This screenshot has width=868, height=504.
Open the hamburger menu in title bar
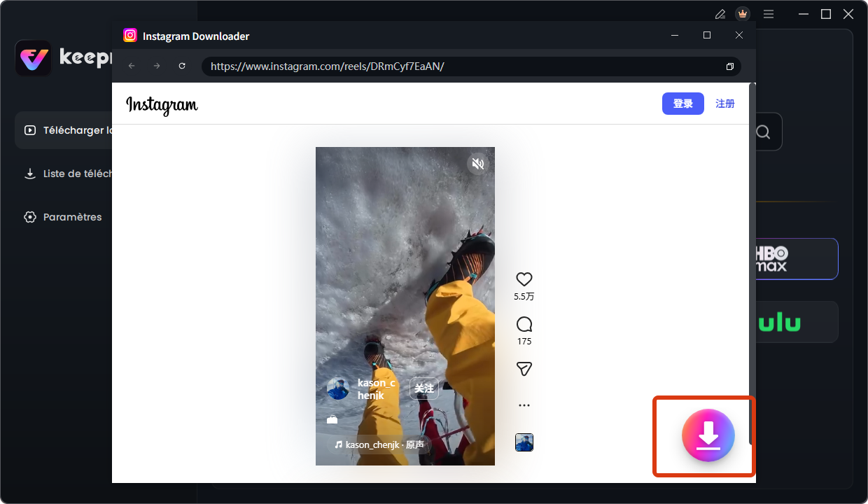coord(769,14)
